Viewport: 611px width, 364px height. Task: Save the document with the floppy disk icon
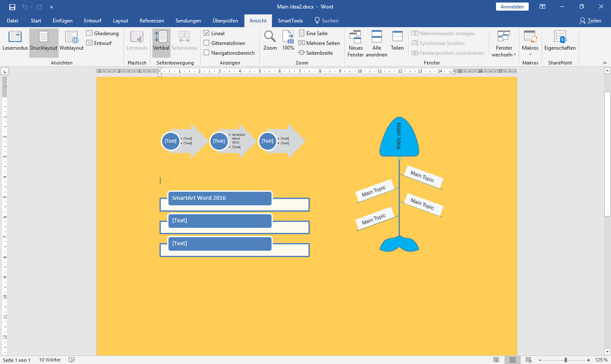(12, 7)
